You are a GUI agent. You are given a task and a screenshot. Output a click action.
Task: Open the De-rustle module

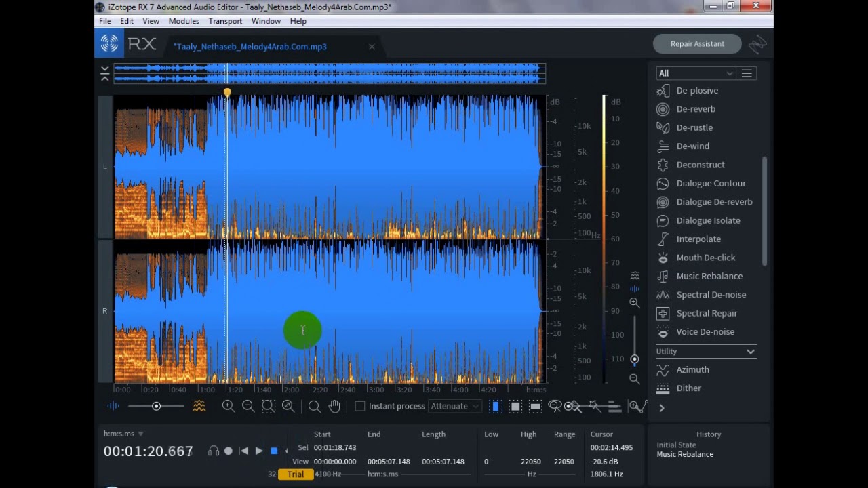click(685, 127)
